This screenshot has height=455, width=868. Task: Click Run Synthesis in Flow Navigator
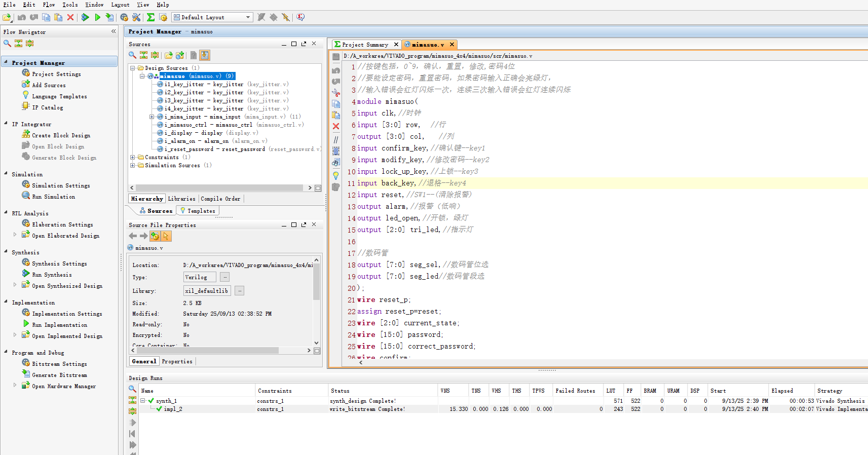(52, 275)
